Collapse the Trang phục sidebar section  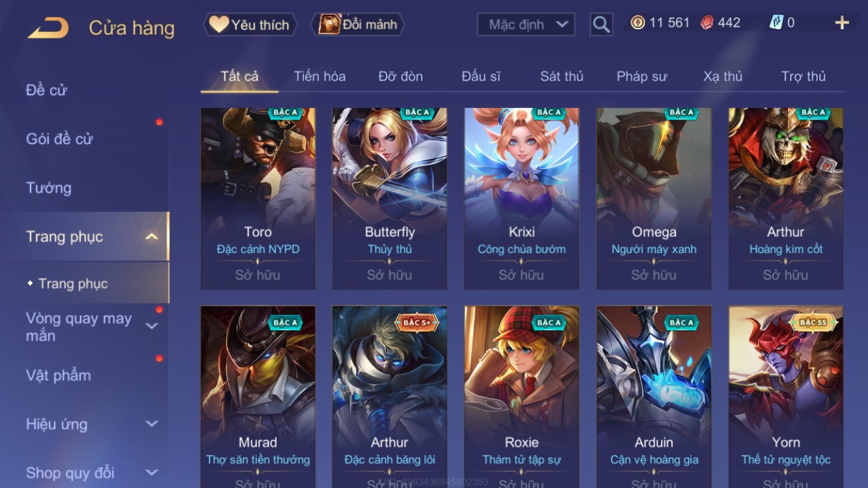(x=152, y=237)
